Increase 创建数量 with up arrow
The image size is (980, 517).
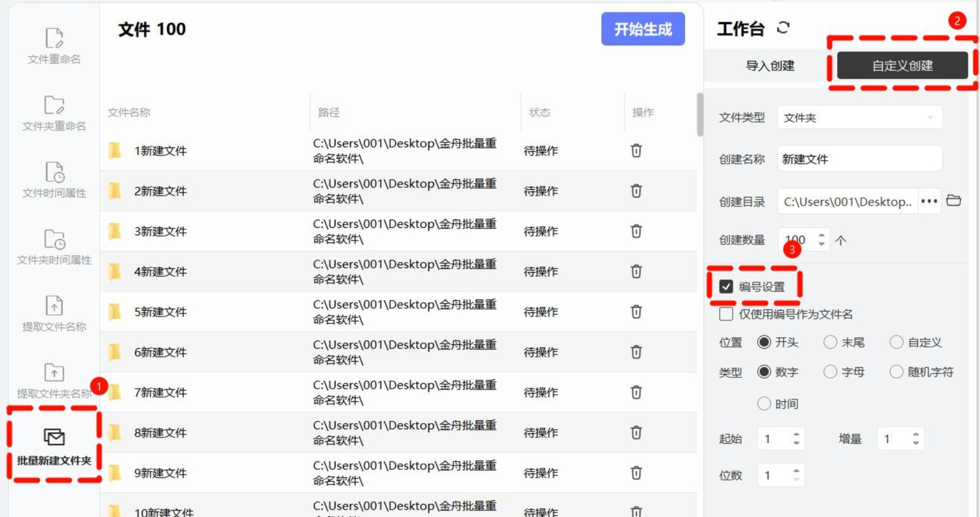click(821, 236)
